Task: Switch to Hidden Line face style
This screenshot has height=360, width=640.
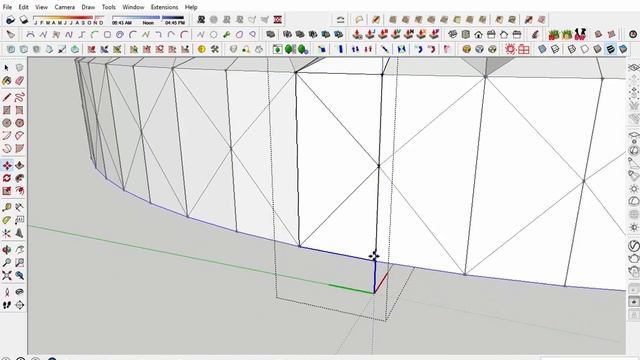Action: tap(584, 49)
